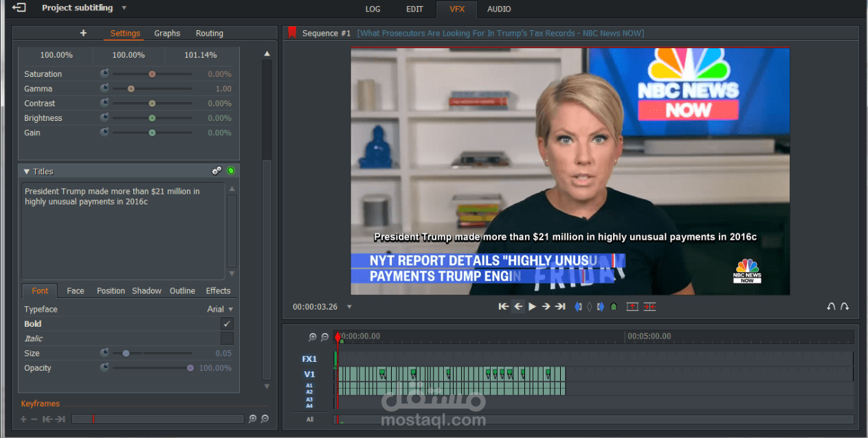Play the sequence
The image size is (868, 438).
click(x=532, y=307)
